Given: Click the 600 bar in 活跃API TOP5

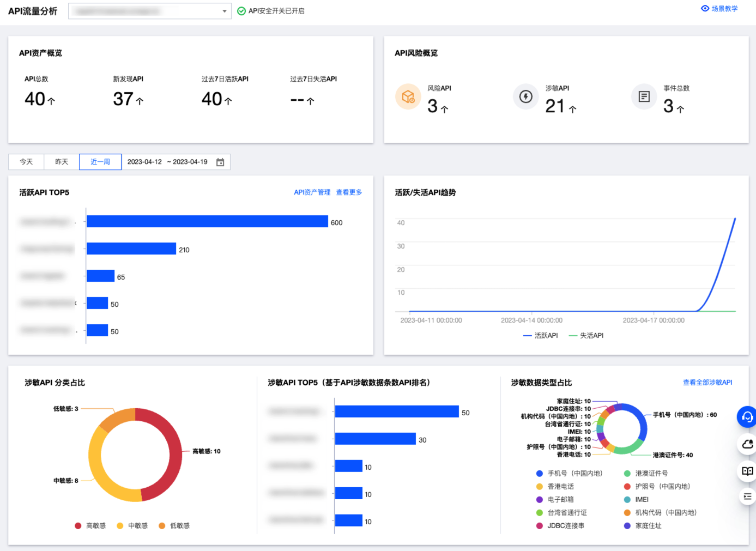Looking at the screenshot, I should (207, 222).
